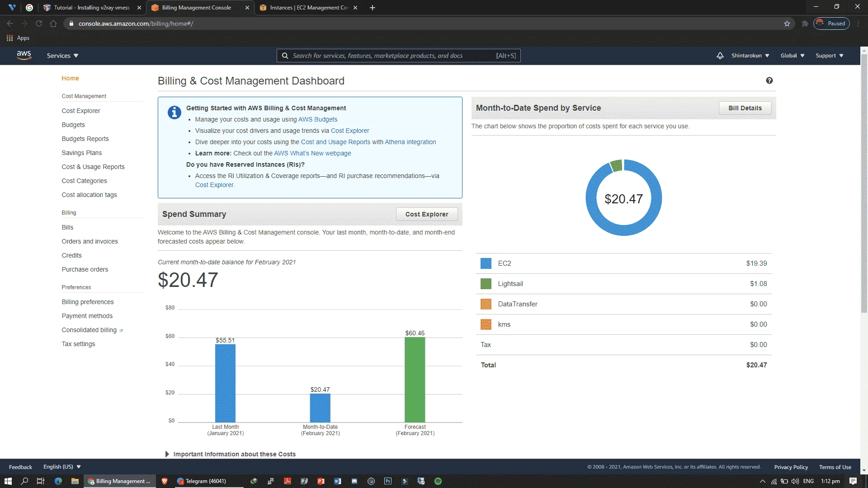
Task: Open PowerPoint from the taskbar
Action: tap(321, 481)
